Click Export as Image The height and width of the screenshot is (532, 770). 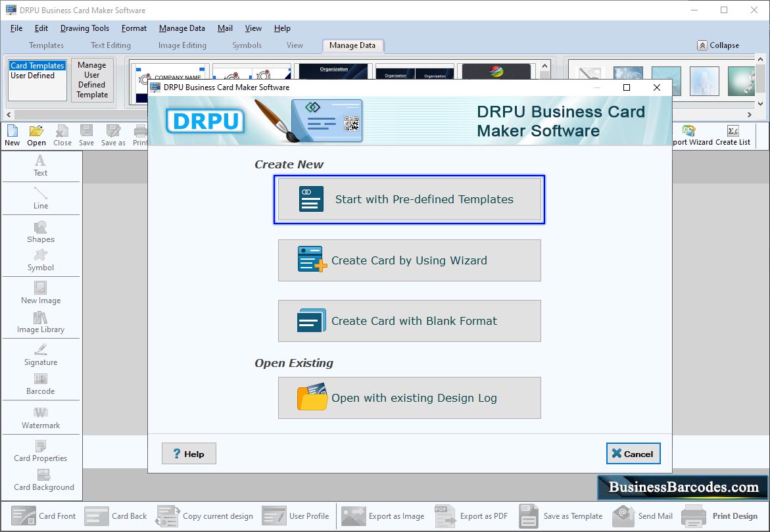(x=383, y=516)
